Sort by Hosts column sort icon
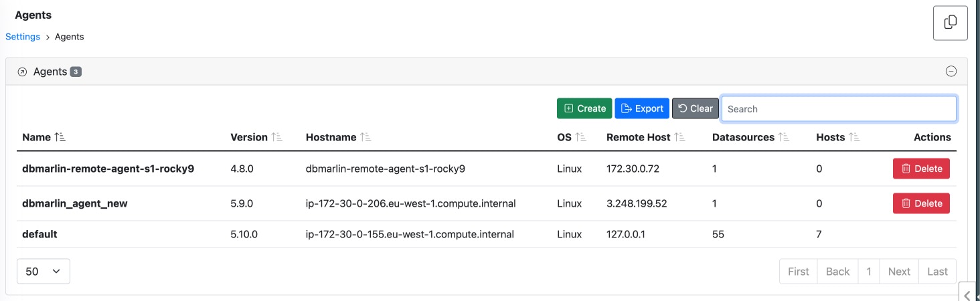980x301 pixels. pos(855,137)
